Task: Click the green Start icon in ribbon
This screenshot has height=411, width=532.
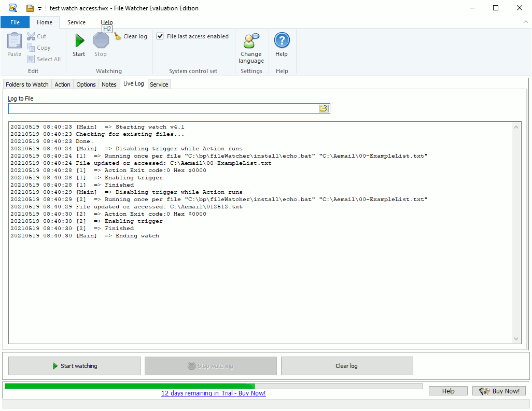Action: [79, 41]
